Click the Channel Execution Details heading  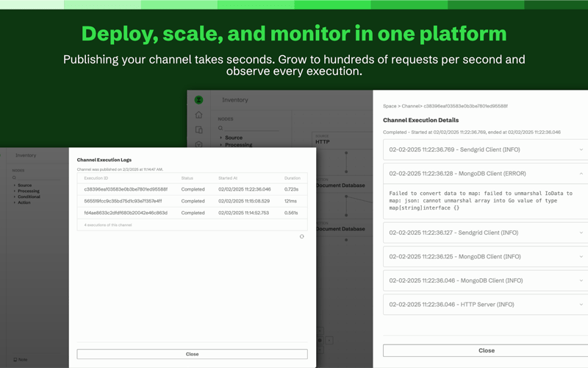click(420, 120)
